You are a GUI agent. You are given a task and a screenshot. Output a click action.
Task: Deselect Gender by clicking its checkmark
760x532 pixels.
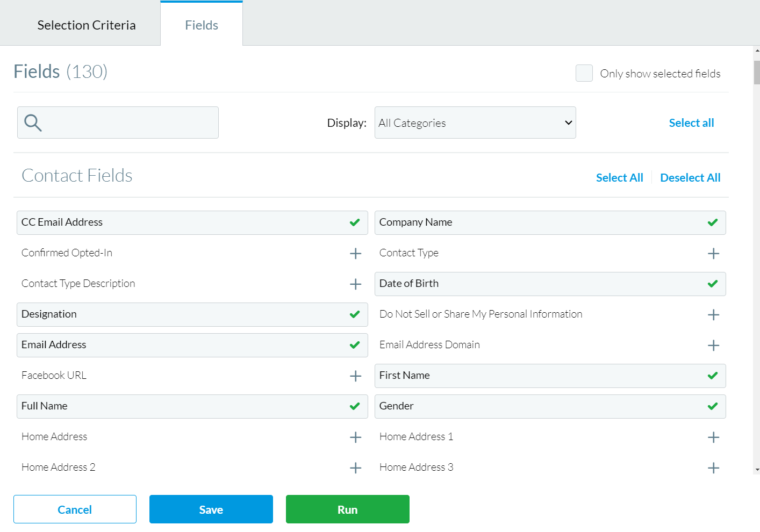pos(713,406)
